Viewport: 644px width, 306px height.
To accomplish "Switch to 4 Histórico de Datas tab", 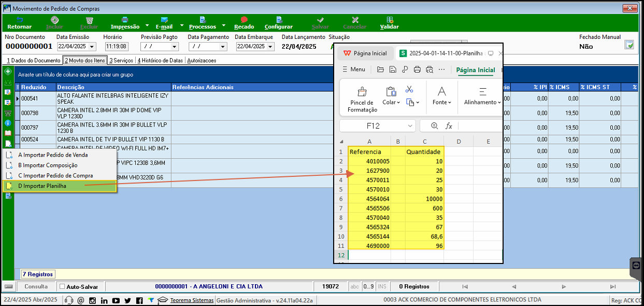I will 160,60.
